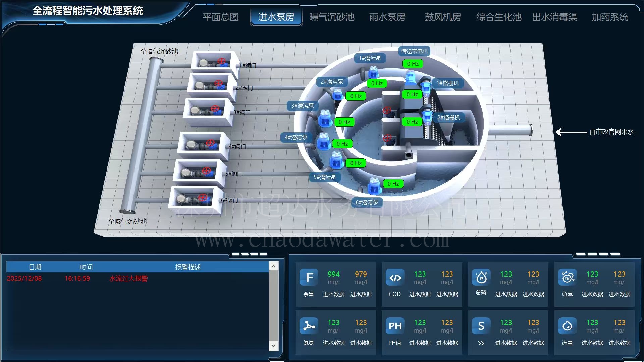The height and width of the screenshot is (362, 644).
Task: Click the alarm list scrollbar track
Action: [x=274, y=306]
